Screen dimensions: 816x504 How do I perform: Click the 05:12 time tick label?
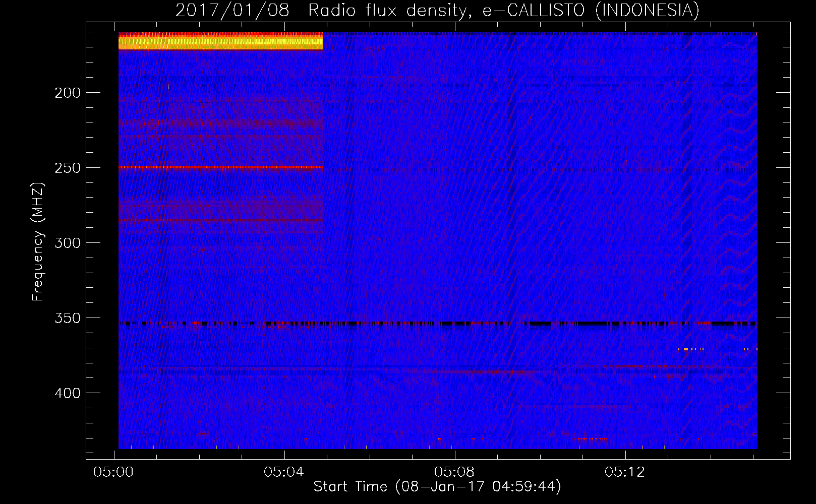625,472
